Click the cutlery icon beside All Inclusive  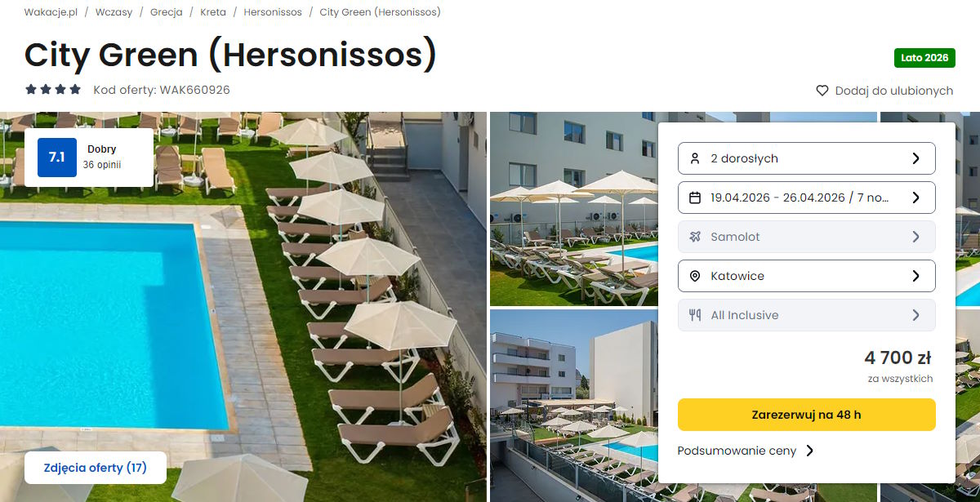pyautogui.click(x=695, y=315)
